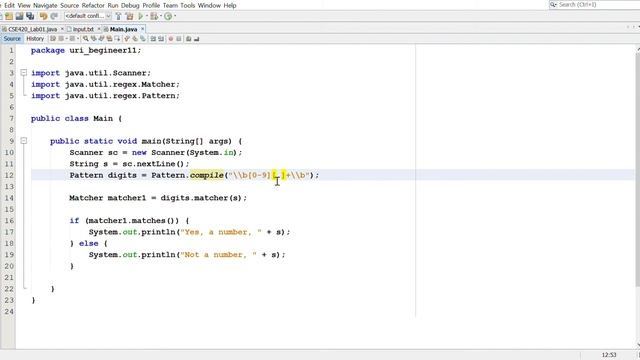Click the Build Project hammer icon
The height and width of the screenshot is (360, 640).
click(118, 16)
